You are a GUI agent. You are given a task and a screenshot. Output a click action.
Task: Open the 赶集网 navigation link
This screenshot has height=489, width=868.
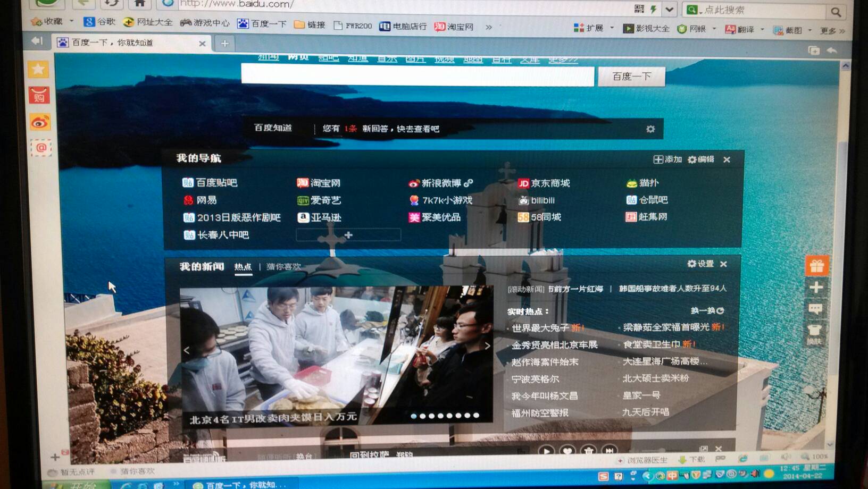point(646,217)
